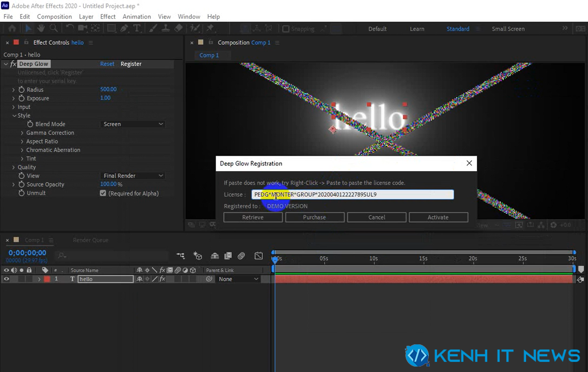Select the Selection arrow tool
The image size is (588, 372).
(x=28, y=28)
